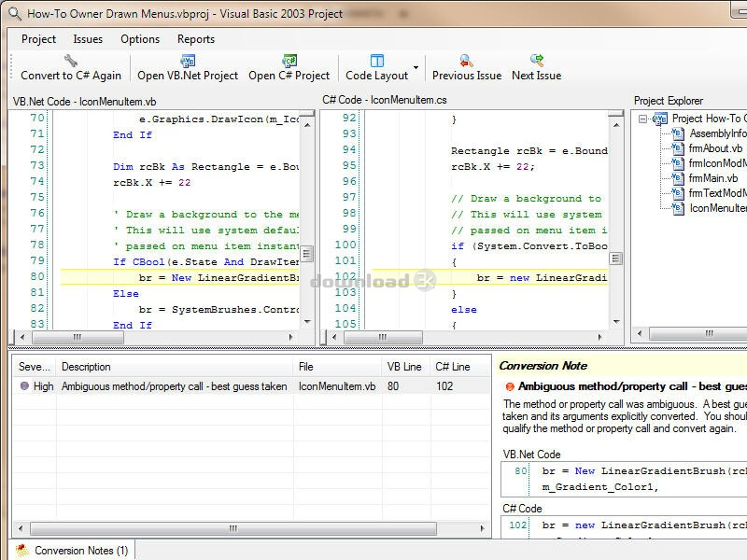The width and height of the screenshot is (747, 560).
Task: Click the frmMain.vb file icon
Action: point(678,178)
